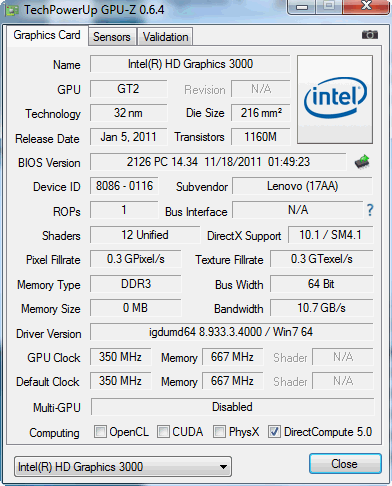Click the Close button
Viewport: 392px width, 486px height.
(345, 464)
